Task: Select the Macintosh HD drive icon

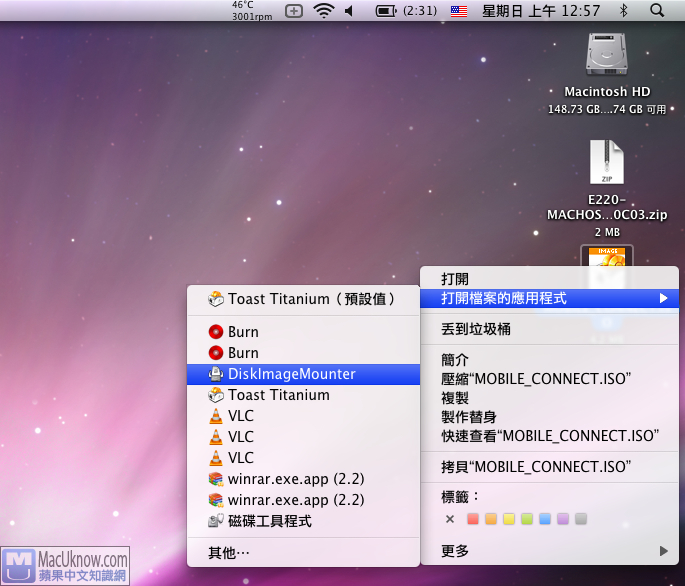Action: [x=607, y=55]
